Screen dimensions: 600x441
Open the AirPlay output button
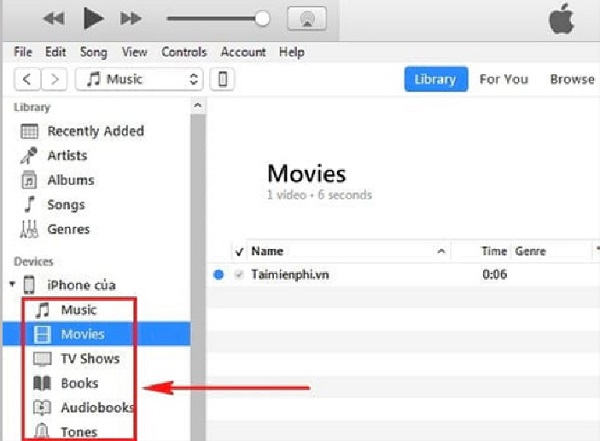click(x=306, y=18)
